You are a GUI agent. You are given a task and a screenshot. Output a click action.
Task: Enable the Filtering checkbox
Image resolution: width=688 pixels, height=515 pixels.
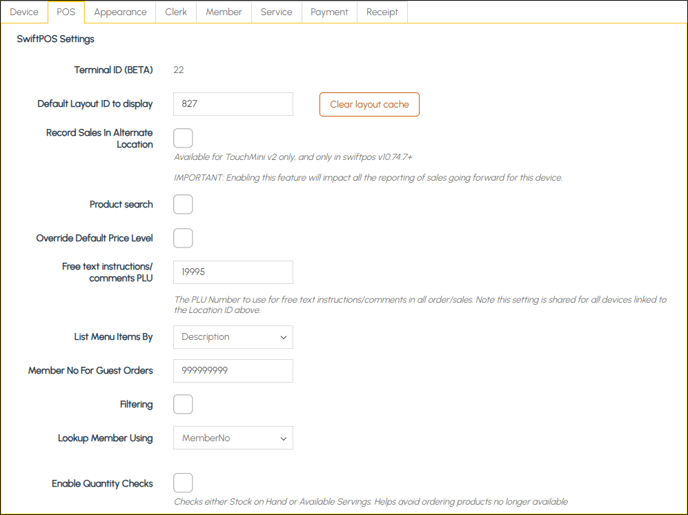[183, 404]
